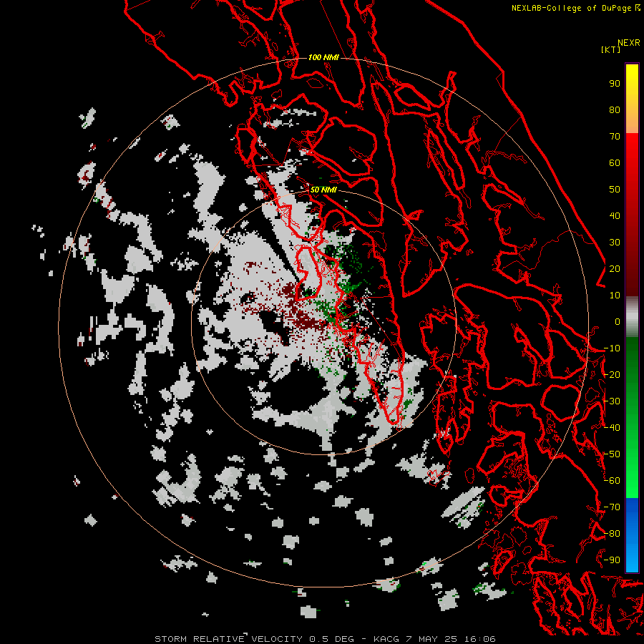Click the 40 value on the velocity scale

615,216
